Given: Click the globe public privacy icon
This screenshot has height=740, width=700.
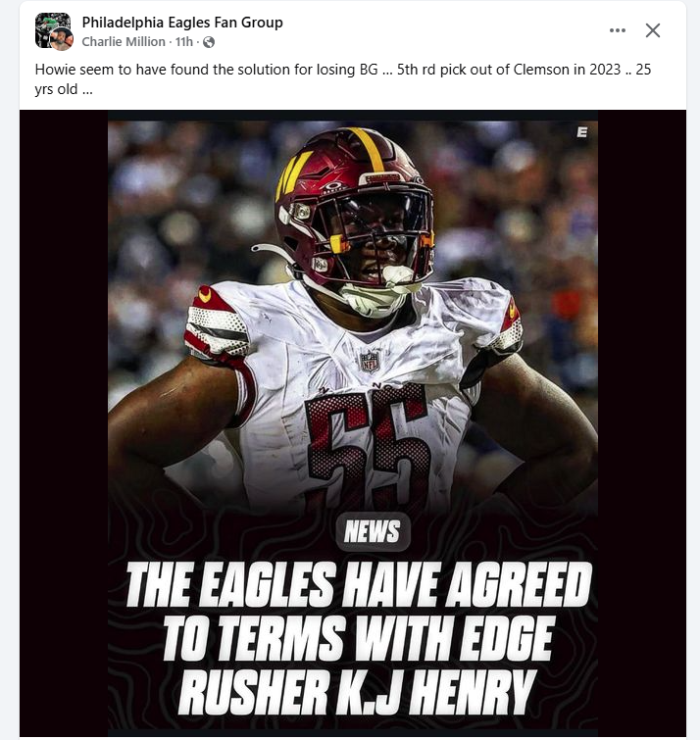Looking at the screenshot, I should [209, 42].
